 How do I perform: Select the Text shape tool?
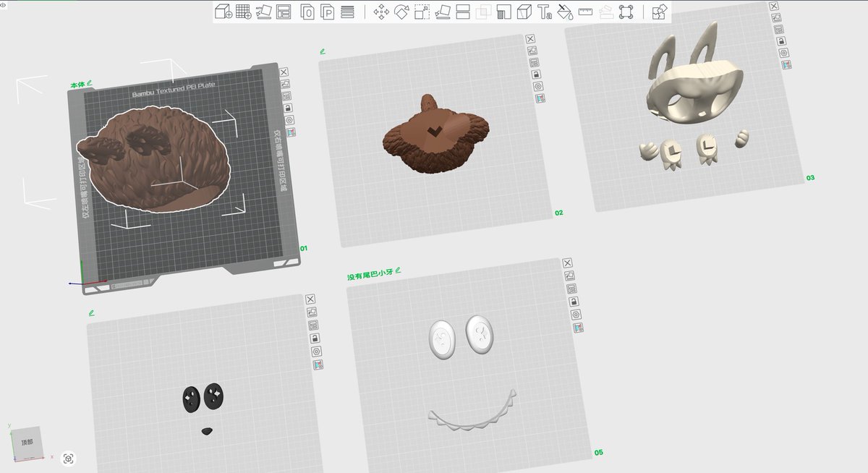(545, 12)
